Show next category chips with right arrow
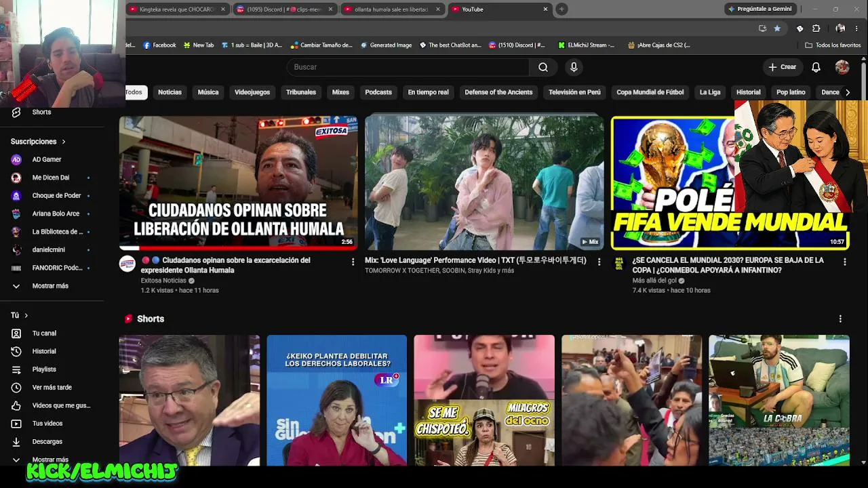The width and height of the screenshot is (868, 488). pos(847,92)
